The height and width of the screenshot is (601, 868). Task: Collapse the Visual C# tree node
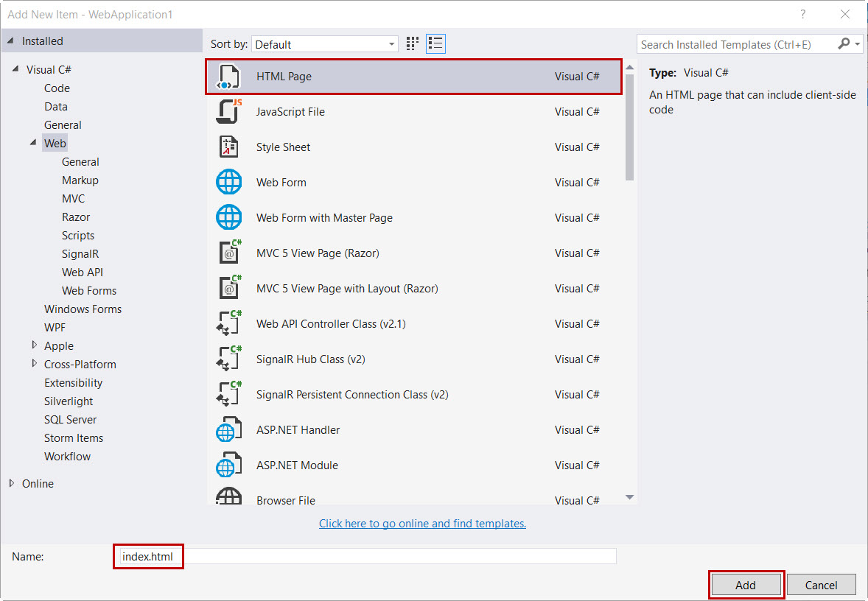(15, 69)
